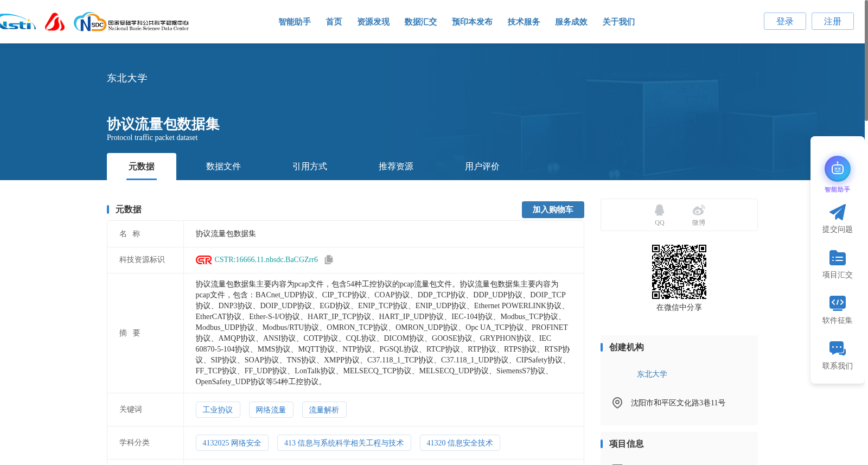Click the 名称 value 协议流量包数据集 in the table
This screenshot has width=868, height=465.
coord(226,234)
